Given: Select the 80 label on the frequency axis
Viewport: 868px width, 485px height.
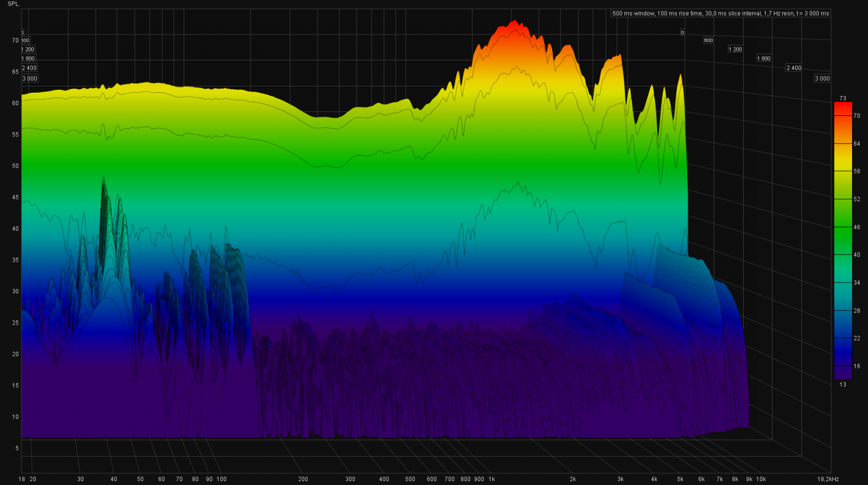Looking at the screenshot, I should click(195, 479).
